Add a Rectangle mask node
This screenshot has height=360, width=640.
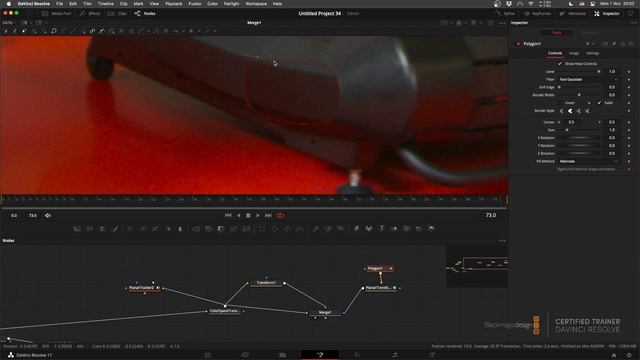(262, 229)
